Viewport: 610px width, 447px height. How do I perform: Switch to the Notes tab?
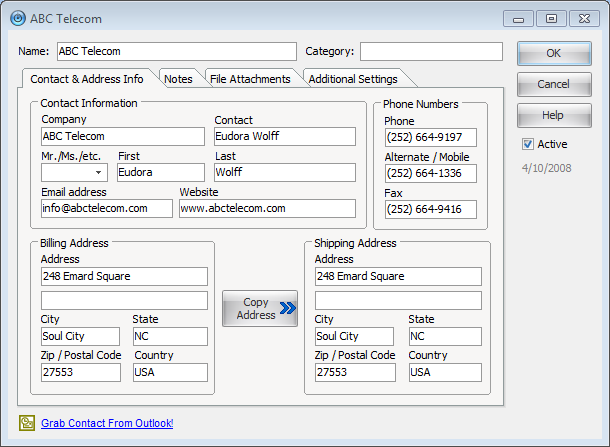coord(178,79)
